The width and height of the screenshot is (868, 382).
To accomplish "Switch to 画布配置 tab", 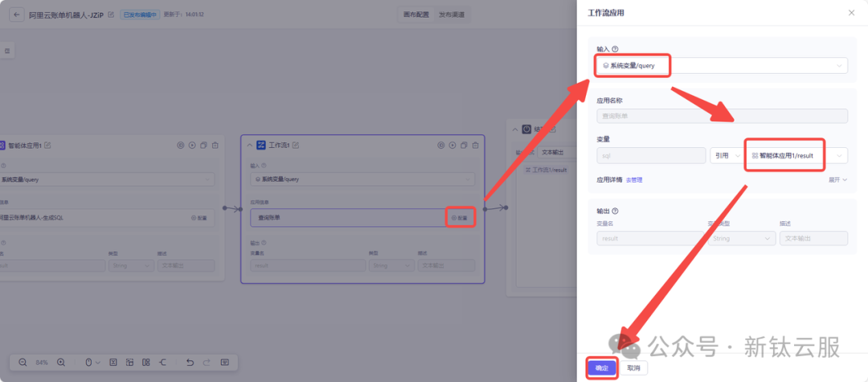I will pos(416,15).
